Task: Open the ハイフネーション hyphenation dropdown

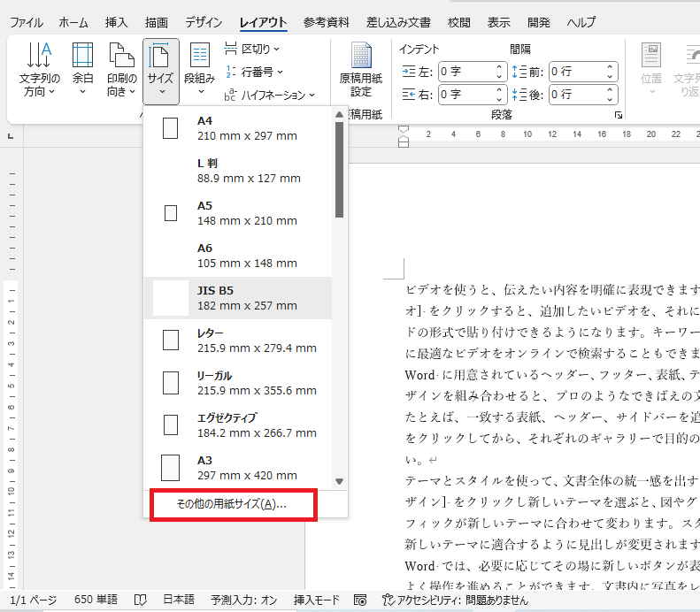Action: point(270,95)
